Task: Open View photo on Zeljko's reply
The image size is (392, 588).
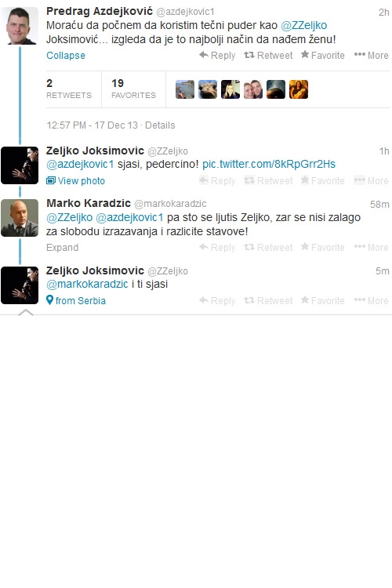Action: 75,181
